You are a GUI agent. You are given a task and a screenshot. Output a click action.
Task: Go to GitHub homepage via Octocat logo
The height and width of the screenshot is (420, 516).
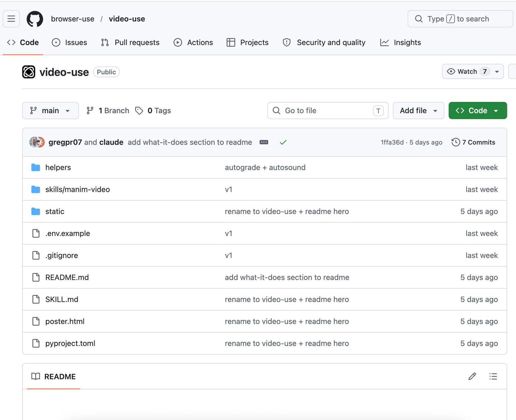[35, 19]
